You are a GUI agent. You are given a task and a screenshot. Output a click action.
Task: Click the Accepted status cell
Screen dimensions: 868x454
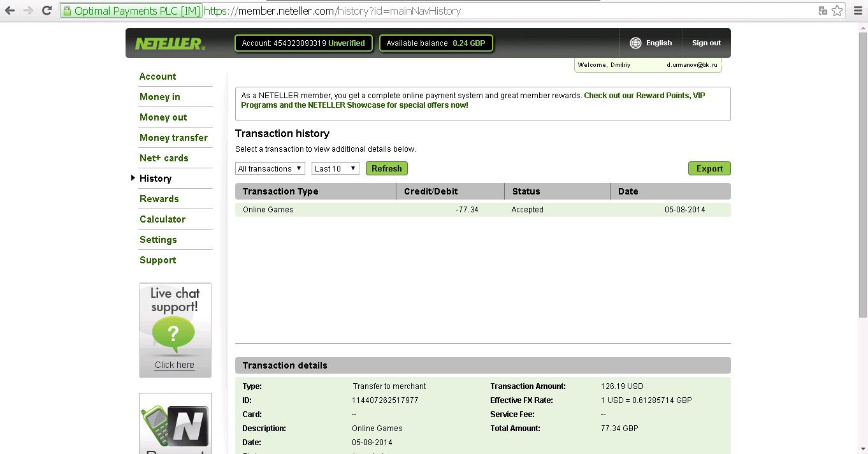point(527,210)
